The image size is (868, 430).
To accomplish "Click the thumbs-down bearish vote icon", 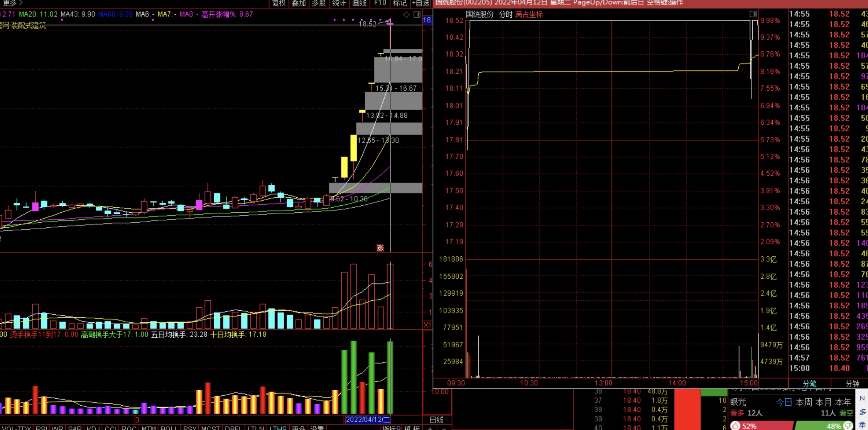I will (848, 426).
